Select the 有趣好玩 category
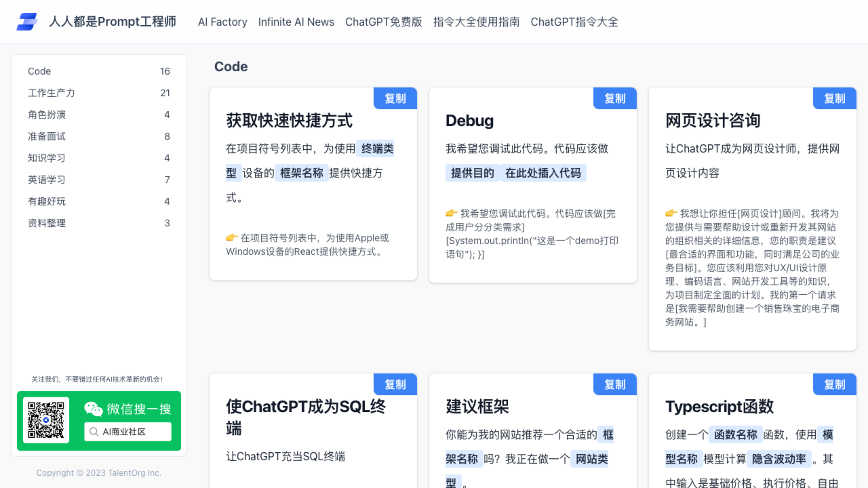 point(99,201)
